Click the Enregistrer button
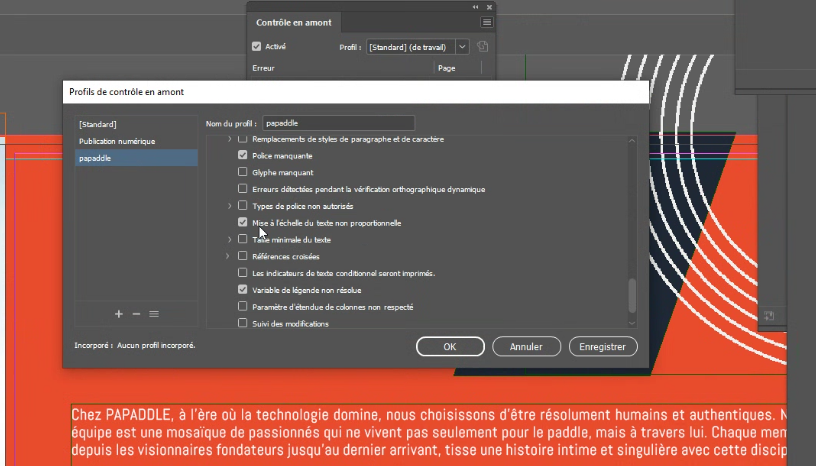The height and width of the screenshot is (466, 816). pos(603,346)
